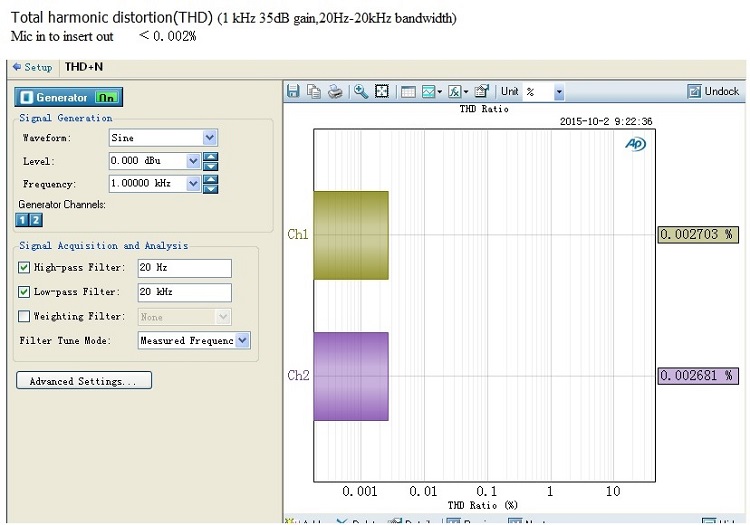Click the olive Ch1 bar in graph
Viewport: 750px width, 525px height.
(351, 235)
